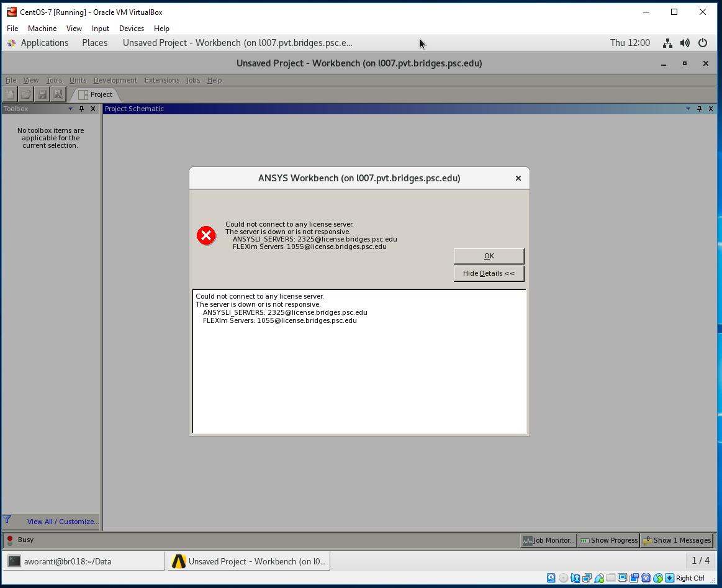
Task: Click the New Project toolbar icon
Action: (10, 94)
